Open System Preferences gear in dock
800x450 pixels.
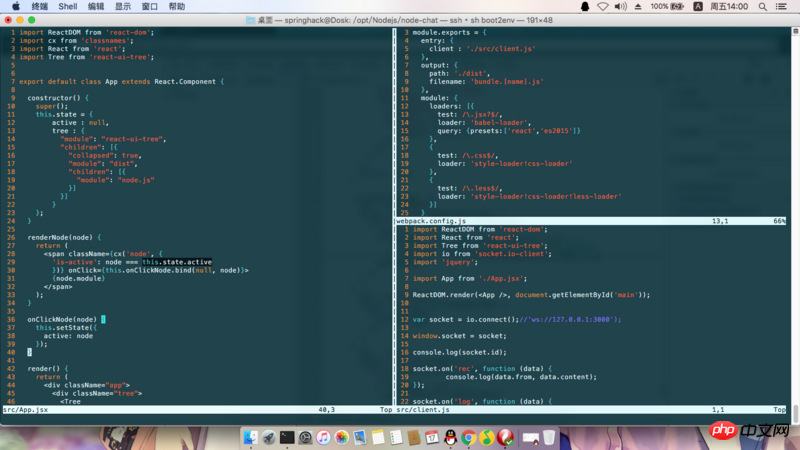[306, 438]
